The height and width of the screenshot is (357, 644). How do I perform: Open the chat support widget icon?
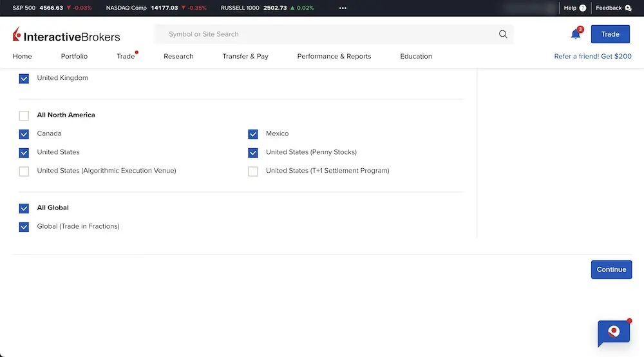tap(613, 333)
